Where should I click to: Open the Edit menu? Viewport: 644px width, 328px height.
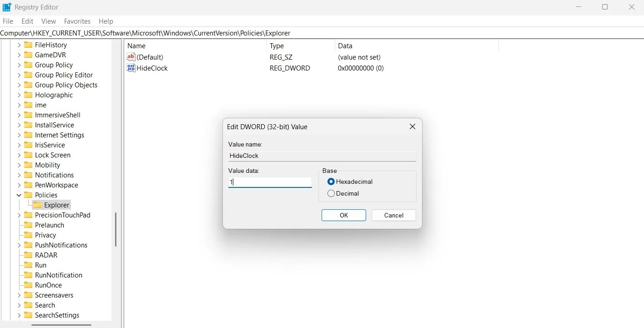click(27, 21)
